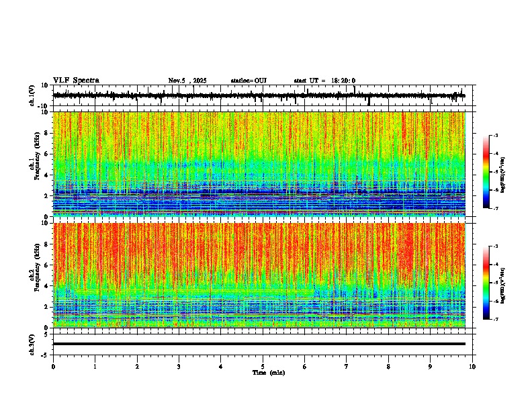This screenshot has width=532, height=411.
Task: Click the "1" tick on the time axis
Action: point(95,367)
